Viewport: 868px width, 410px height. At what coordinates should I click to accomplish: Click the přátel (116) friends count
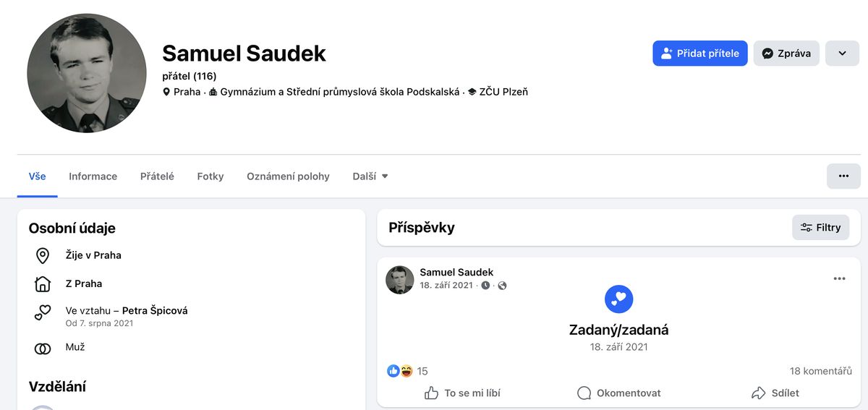[190, 76]
